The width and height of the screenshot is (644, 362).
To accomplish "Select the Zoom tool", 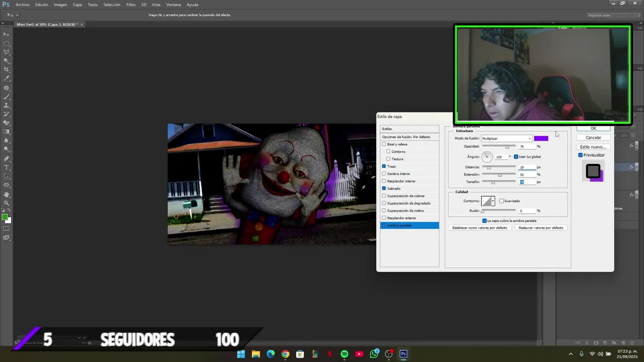I will pyautogui.click(x=7, y=203).
